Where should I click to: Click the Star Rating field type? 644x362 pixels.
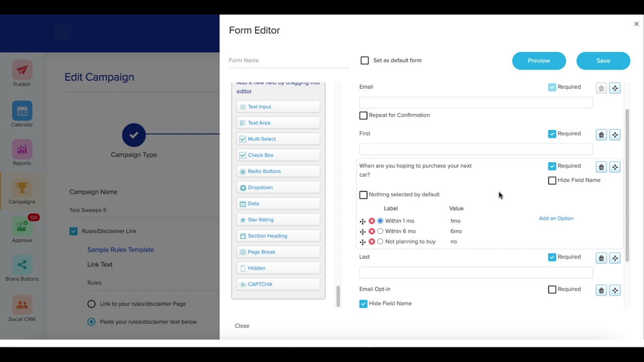pos(278,220)
